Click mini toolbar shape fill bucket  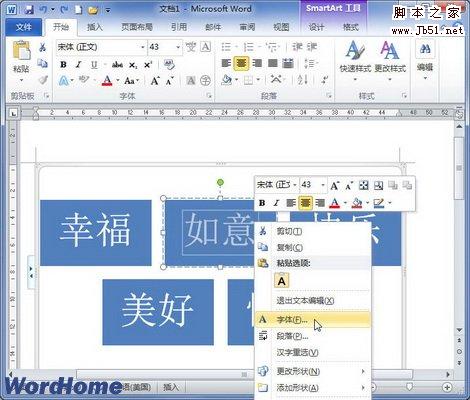(x=357, y=203)
